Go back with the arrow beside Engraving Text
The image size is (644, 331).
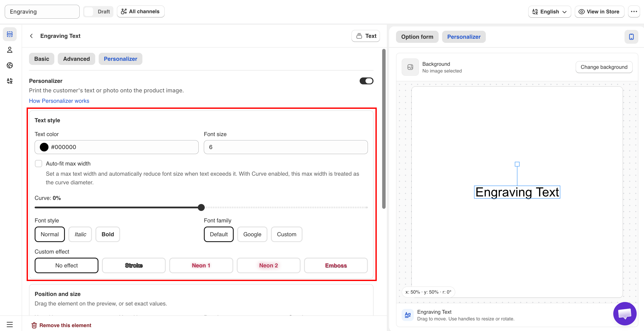tap(32, 36)
